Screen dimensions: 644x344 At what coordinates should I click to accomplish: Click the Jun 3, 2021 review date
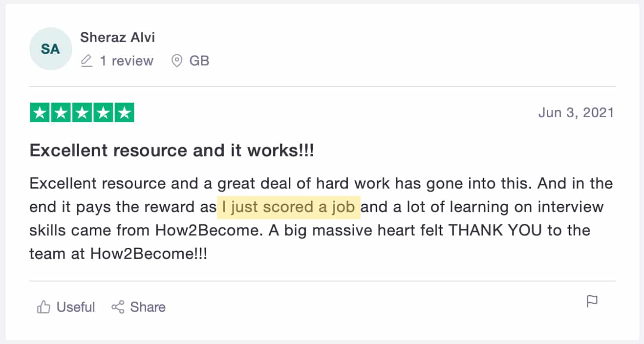click(576, 113)
